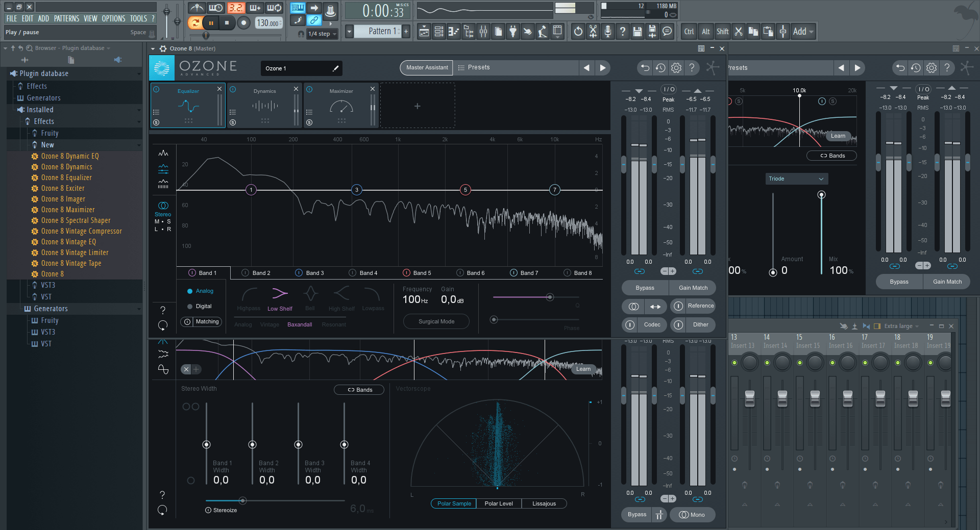The image size is (980, 530).
Task: Collapse the Plugin database tree
Action: (x=139, y=74)
